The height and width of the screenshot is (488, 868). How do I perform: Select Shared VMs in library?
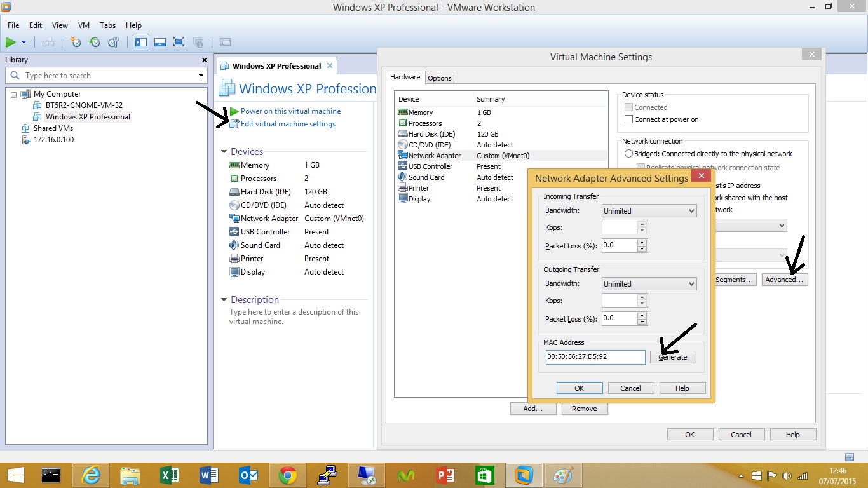pos(53,128)
